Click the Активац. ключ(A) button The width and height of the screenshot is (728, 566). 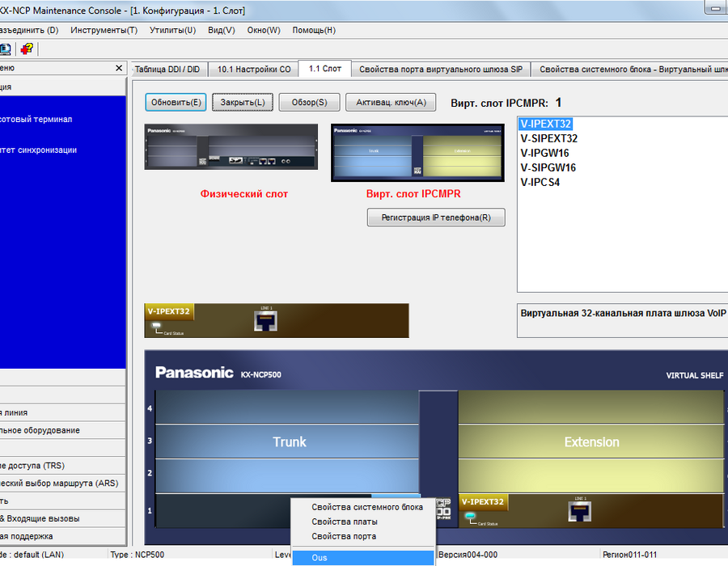pyautogui.click(x=391, y=102)
